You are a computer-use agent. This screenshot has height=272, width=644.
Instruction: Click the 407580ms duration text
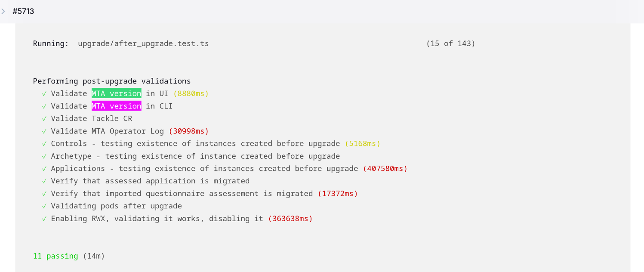(385, 168)
